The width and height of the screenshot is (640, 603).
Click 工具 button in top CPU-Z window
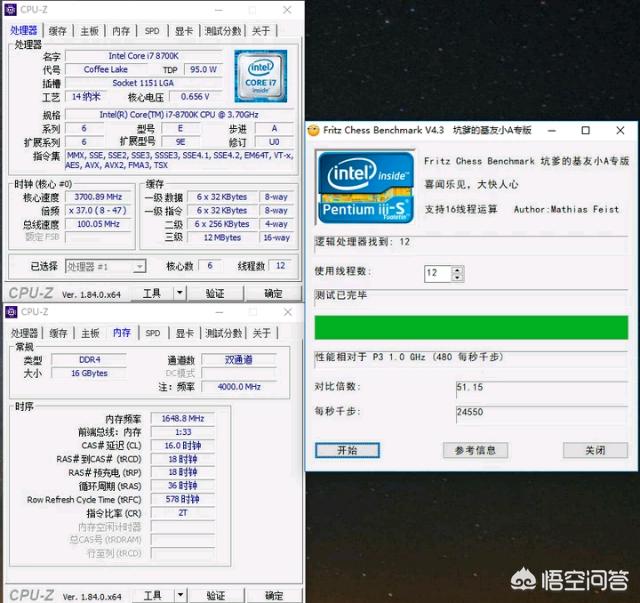coord(152,294)
